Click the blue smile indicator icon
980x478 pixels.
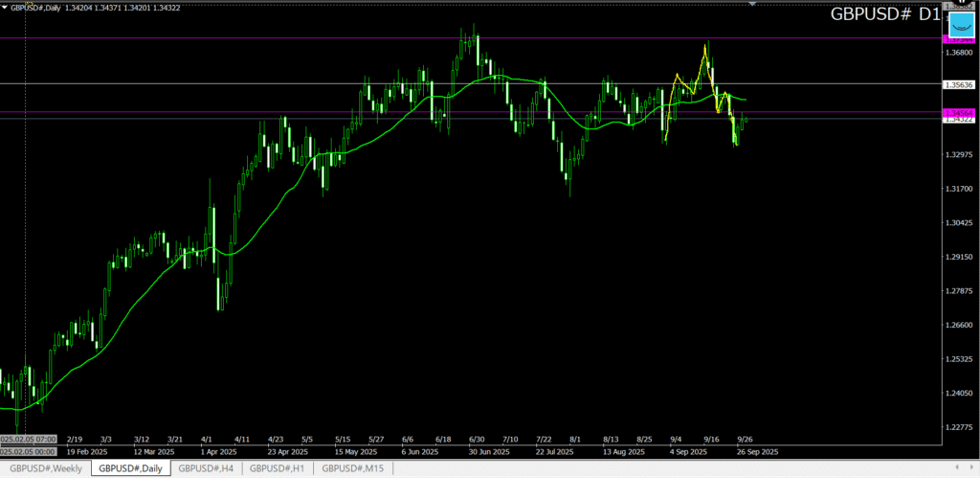(960, 23)
